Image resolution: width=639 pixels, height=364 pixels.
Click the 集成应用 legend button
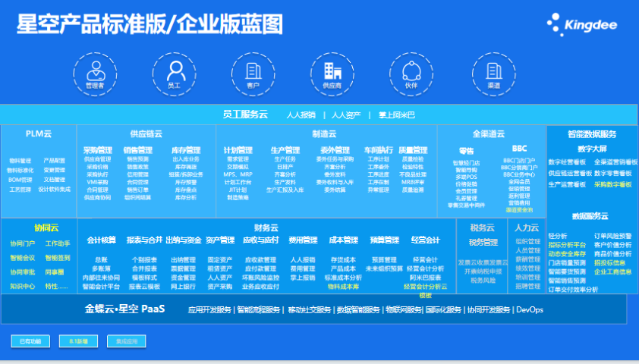pos(127,341)
